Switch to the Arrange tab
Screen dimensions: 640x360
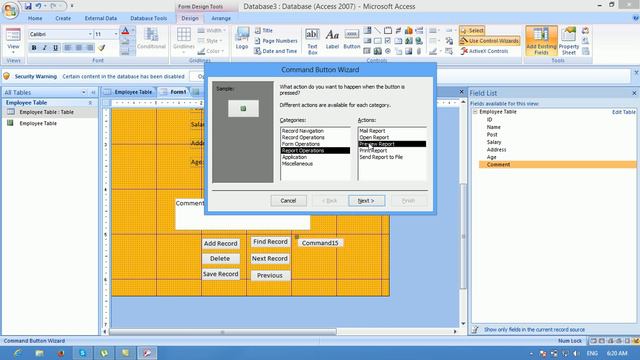coord(221,18)
